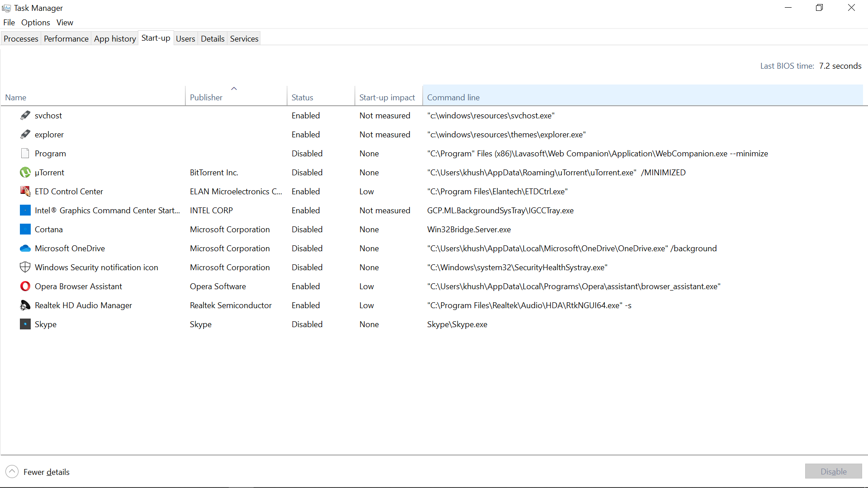The width and height of the screenshot is (868, 488).
Task: Collapse view with Fewer details arrow
Action: (12, 472)
